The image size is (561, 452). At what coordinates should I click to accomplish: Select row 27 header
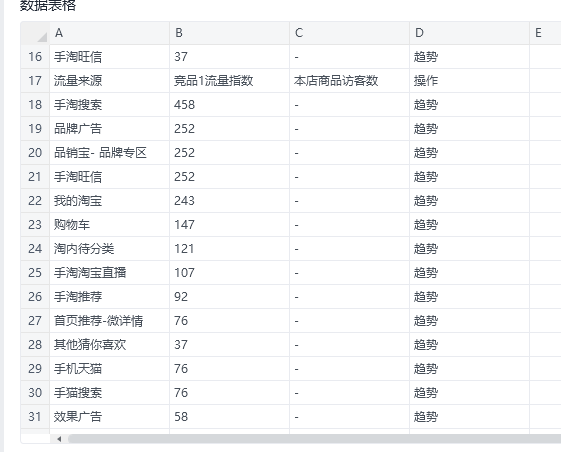click(35, 320)
